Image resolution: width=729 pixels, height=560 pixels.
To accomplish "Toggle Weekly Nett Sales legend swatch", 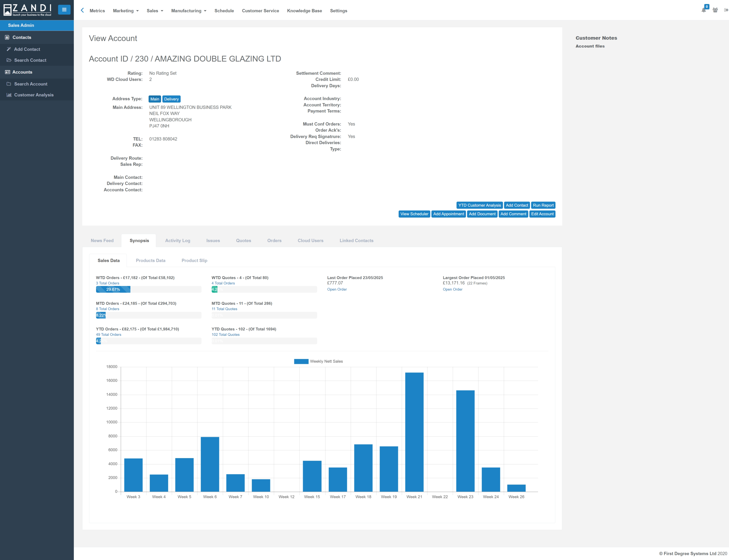I will [x=301, y=361].
